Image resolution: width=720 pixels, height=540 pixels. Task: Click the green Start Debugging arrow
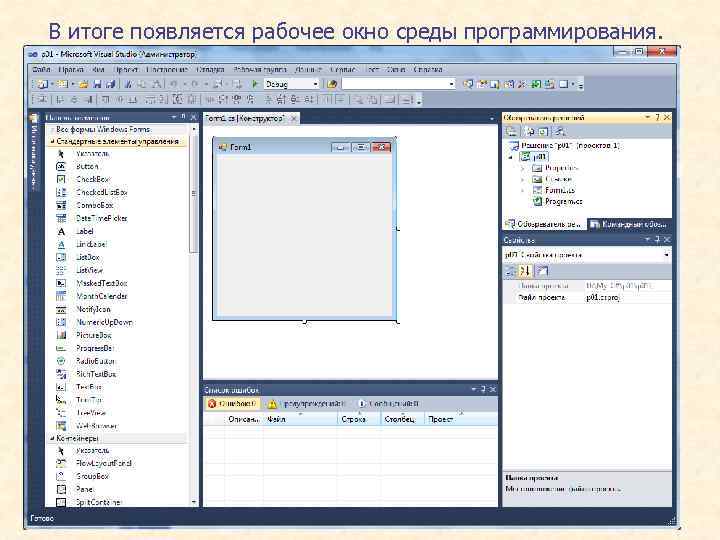tap(255, 84)
